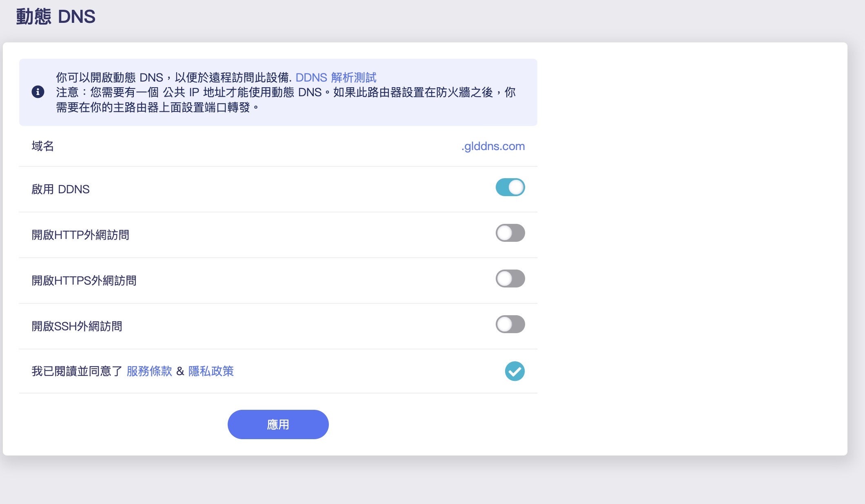Click the 動態 DNS page heading
The height and width of the screenshot is (504, 865).
pyautogui.click(x=56, y=17)
